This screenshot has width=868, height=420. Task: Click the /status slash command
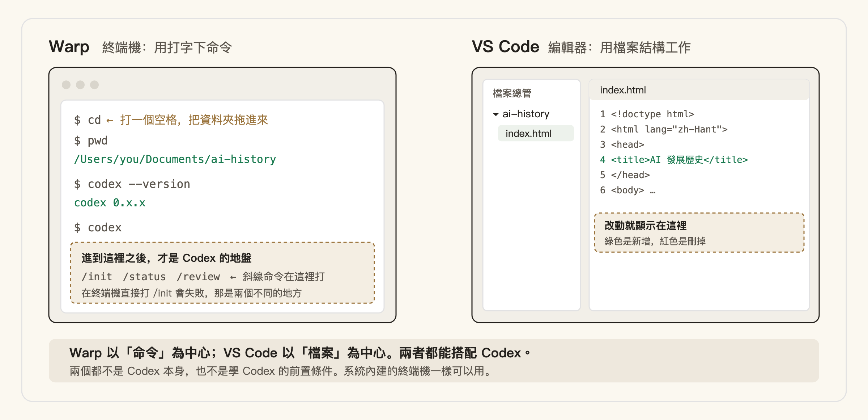click(144, 277)
